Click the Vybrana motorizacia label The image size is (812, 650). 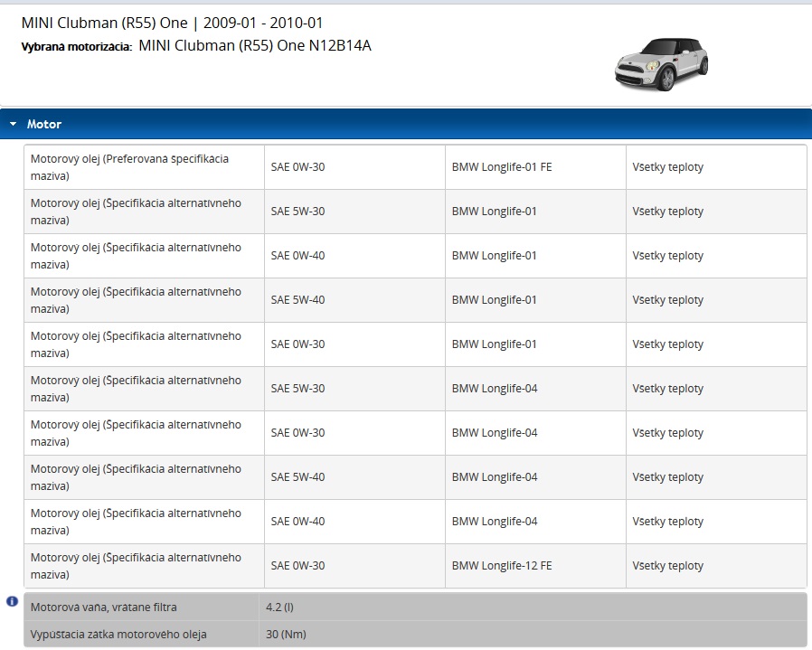(x=76, y=46)
